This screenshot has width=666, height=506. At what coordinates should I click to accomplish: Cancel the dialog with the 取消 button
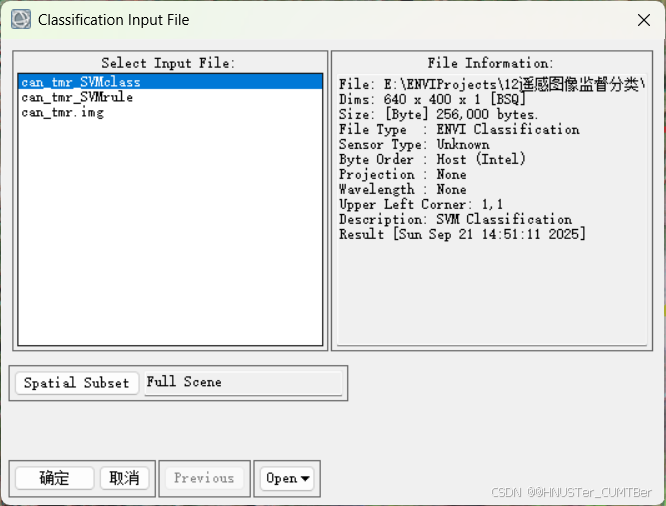click(x=124, y=478)
